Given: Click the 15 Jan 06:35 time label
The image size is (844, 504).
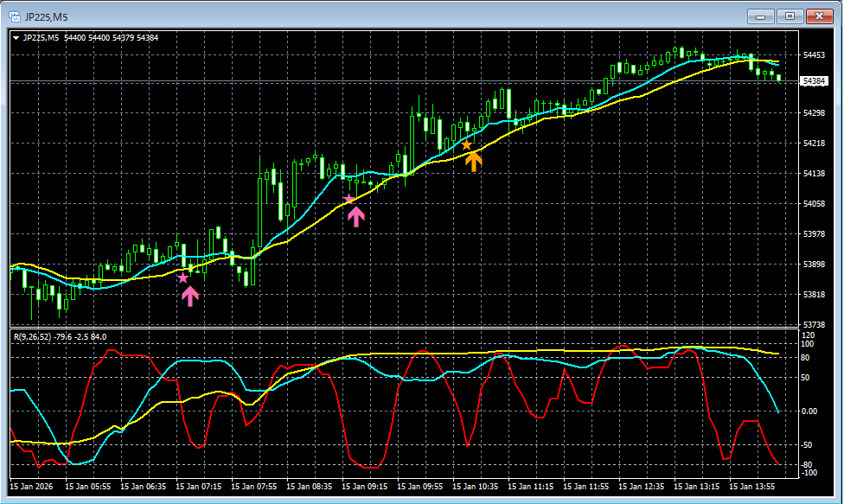Looking at the screenshot, I should point(144,486).
